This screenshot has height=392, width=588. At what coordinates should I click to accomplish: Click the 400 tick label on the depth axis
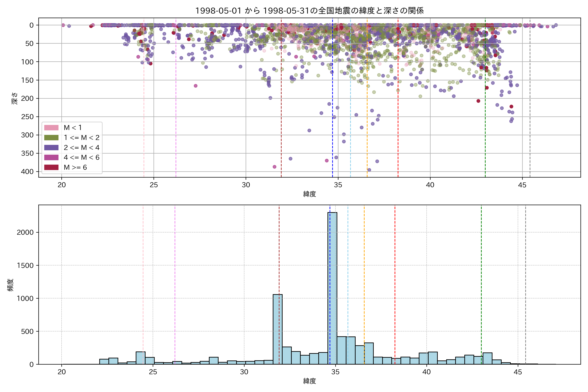[27, 172]
